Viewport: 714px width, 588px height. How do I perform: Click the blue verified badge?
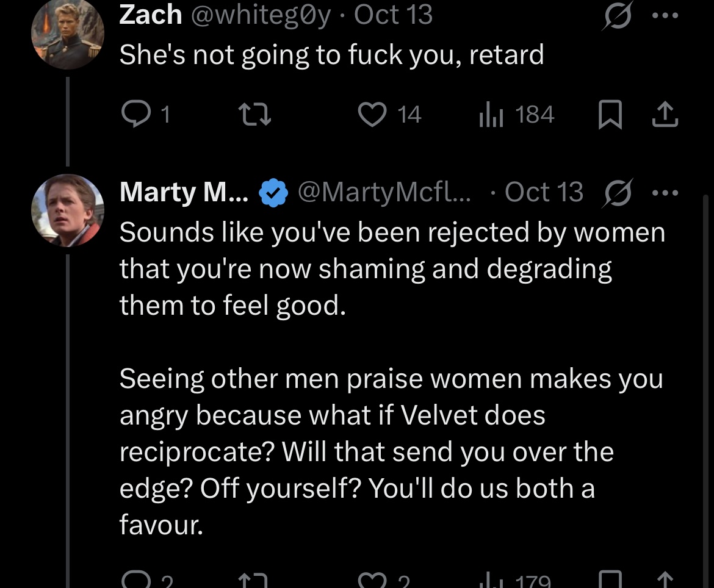(273, 193)
